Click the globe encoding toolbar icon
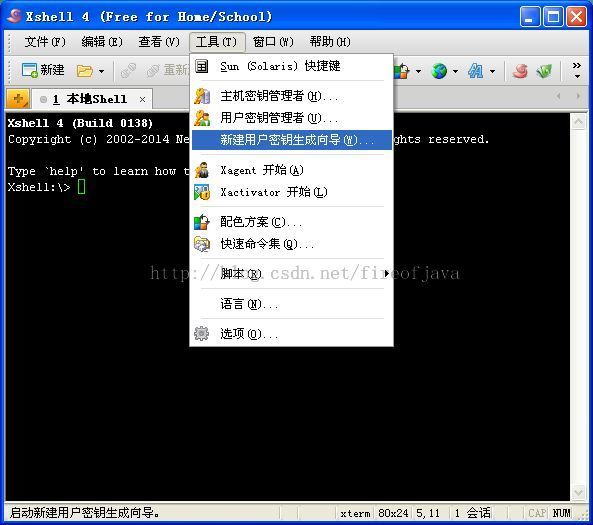This screenshot has height=525, width=593. (439, 71)
